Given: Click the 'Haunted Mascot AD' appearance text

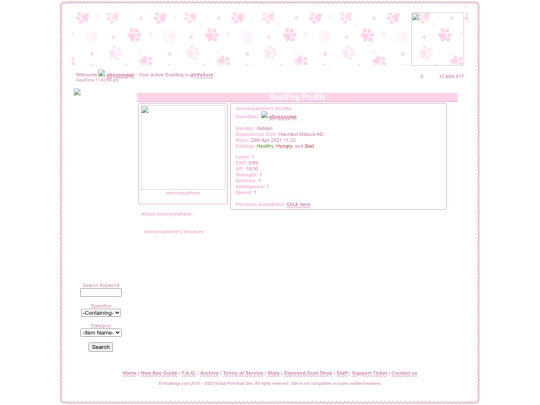Looking at the screenshot, I should (x=301, y=134).
